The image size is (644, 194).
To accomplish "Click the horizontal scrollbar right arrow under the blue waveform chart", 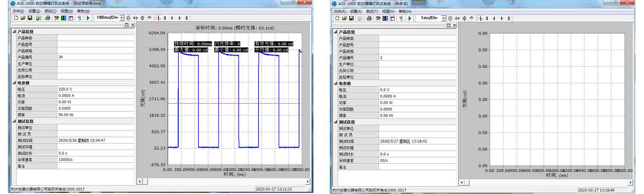I will click(307, 182).
